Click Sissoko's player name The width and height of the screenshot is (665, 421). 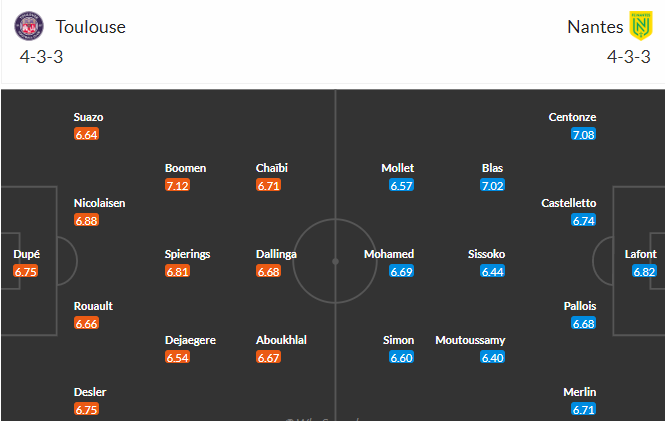[x=486, y=254]
